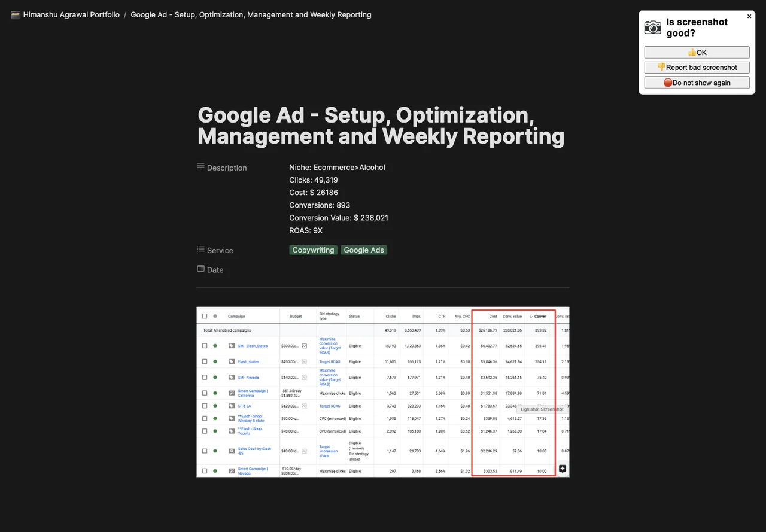The width and height of the screenshot is (766, 532).
Task: Click the Service property list icon
Action: 201,250
